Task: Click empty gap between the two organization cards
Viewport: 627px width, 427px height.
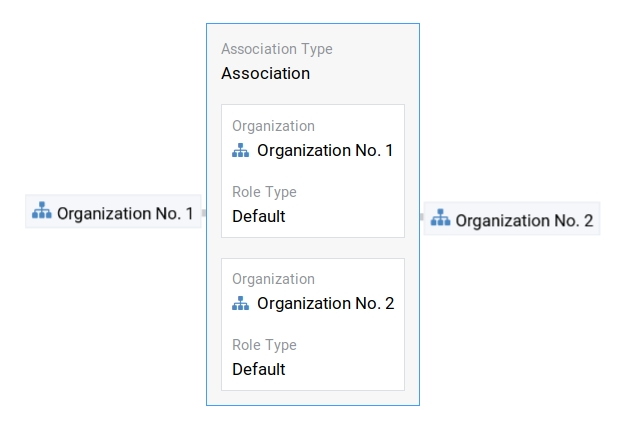Action: [312, 248]
